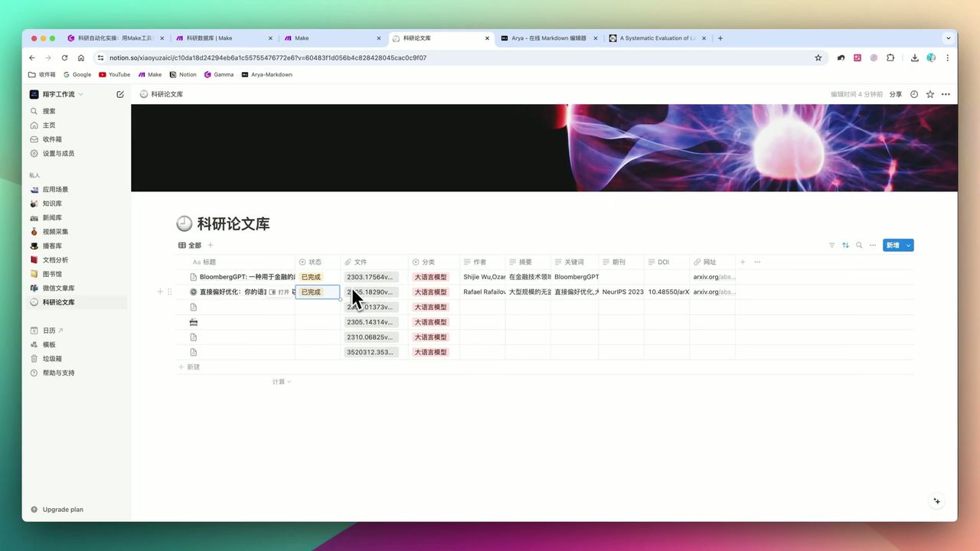This screenshot has width=980, height=551.
Task: Switch to the 全部 view tab
Action: point(190,245)
